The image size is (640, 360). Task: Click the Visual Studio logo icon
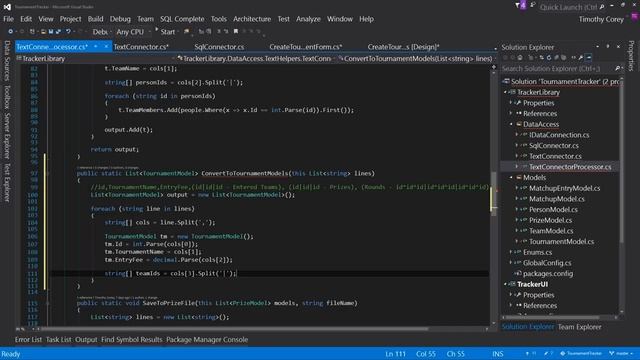click(7, 7)
